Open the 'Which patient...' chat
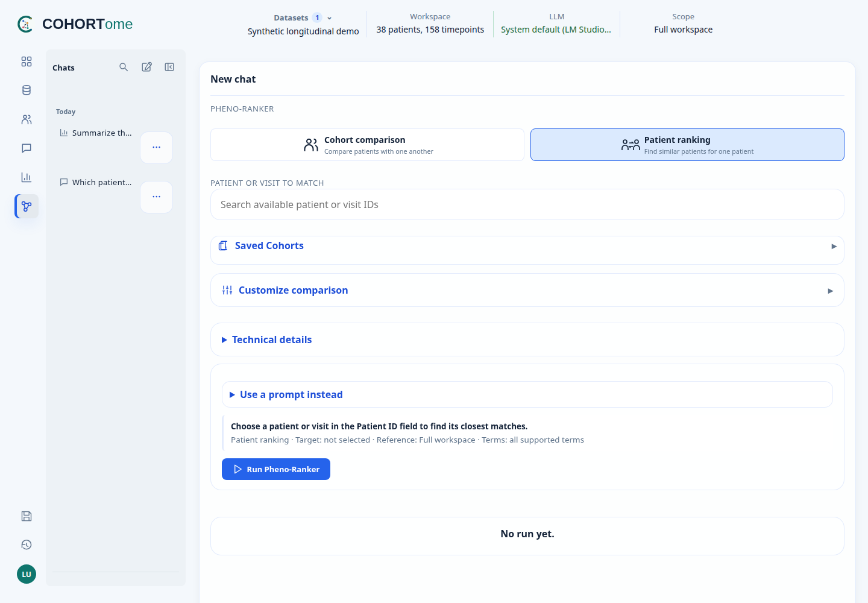This screenshot has height=603, width=868. [96, 182]
